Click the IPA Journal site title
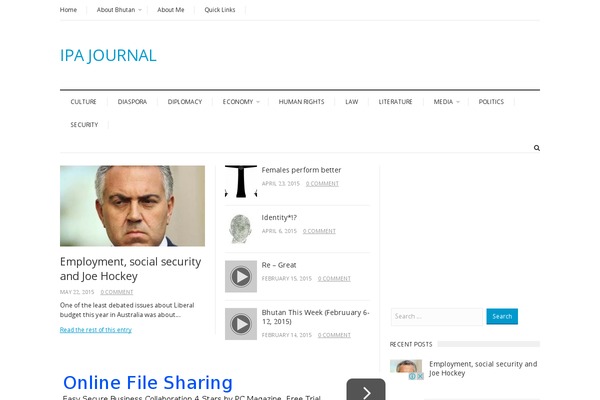The height and width of the screenshot is (400, 600). click(108, 56)
